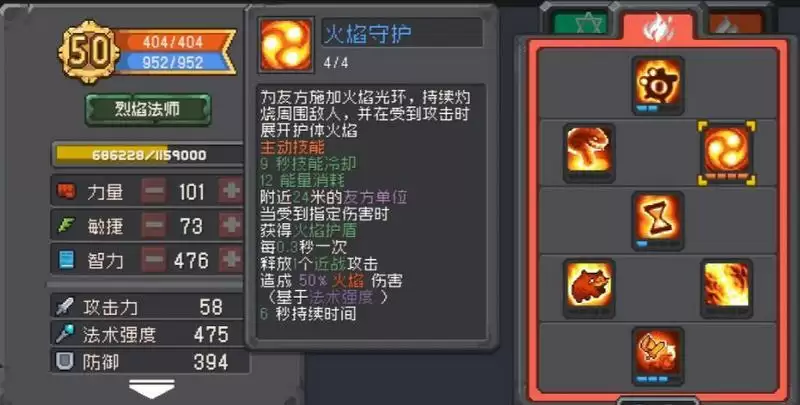Select the burning sword skill at bottom
800x405 pixels.
(x=658, y=356)
